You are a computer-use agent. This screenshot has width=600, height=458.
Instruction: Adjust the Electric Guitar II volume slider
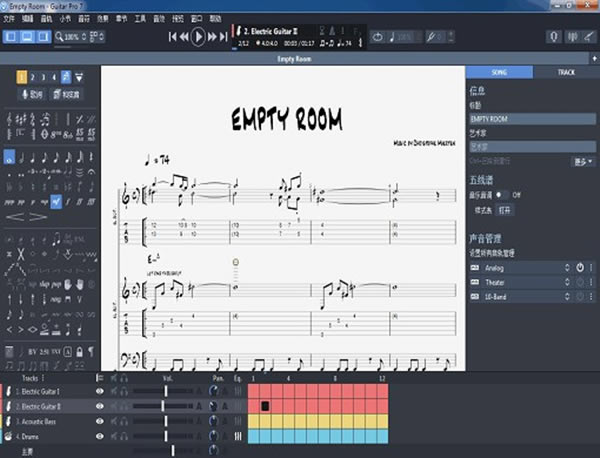[165, 406]
